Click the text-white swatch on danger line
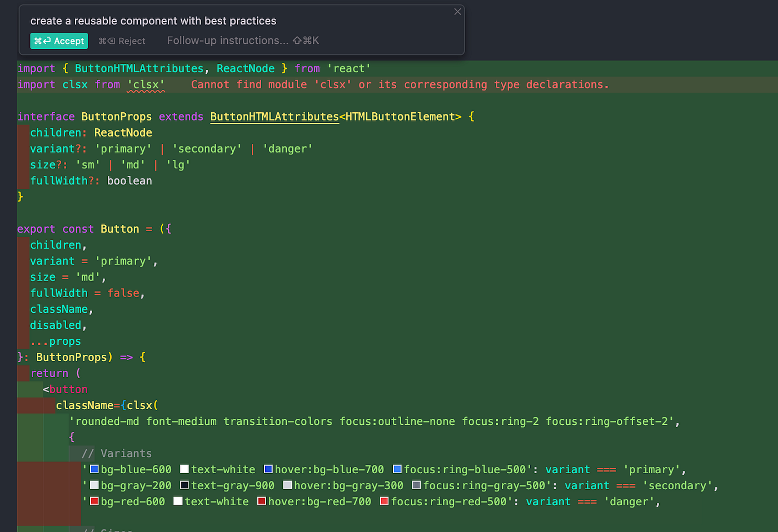Image resolution: width=778 pixels, height=532 pixels. (x=178, y=501)
